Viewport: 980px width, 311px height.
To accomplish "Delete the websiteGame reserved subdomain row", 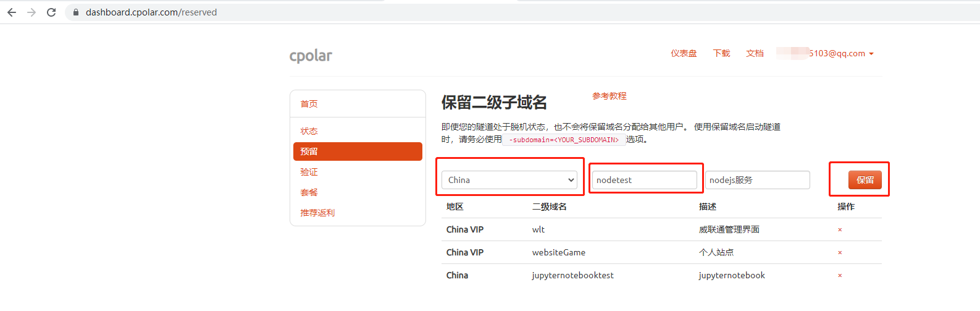I will (x=840, y=252).
